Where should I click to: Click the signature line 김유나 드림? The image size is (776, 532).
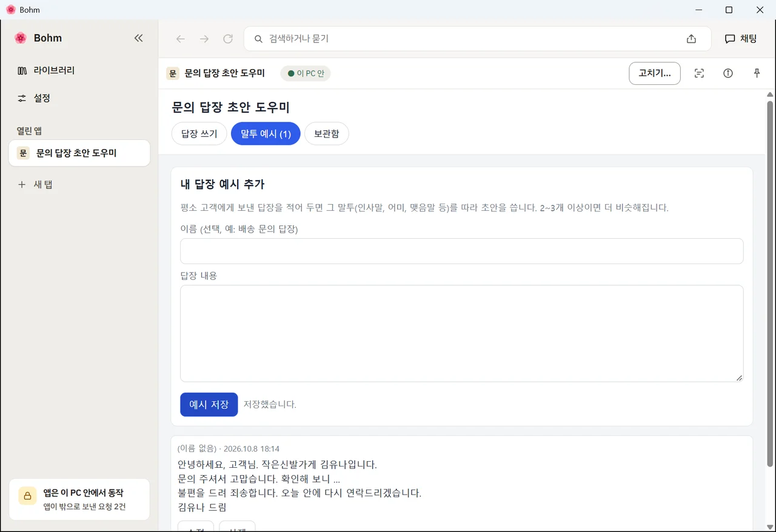(x=202, y=507)
